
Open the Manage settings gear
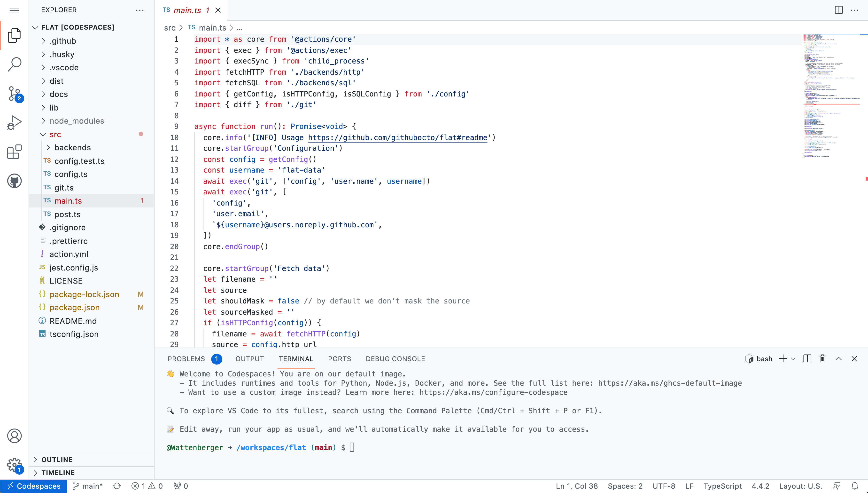14,465
